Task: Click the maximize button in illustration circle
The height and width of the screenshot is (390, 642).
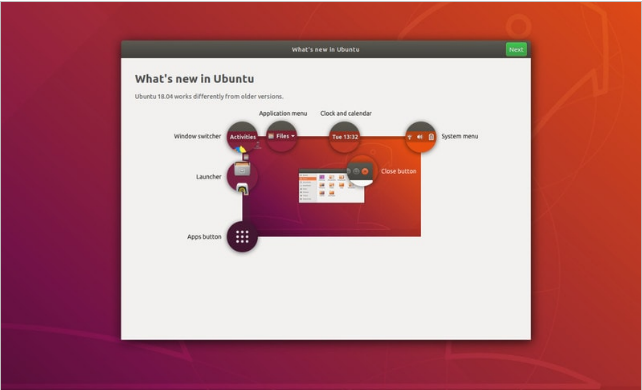Action: coord(356,171)
